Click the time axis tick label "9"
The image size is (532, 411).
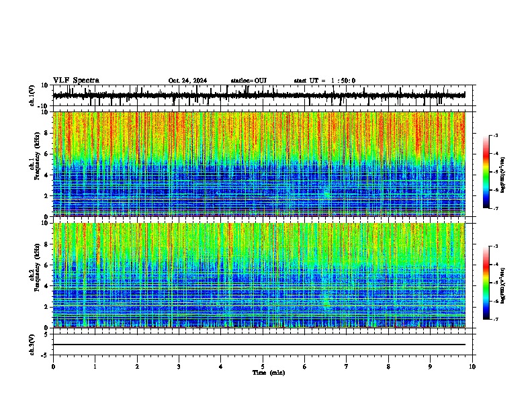click(430, 367)
